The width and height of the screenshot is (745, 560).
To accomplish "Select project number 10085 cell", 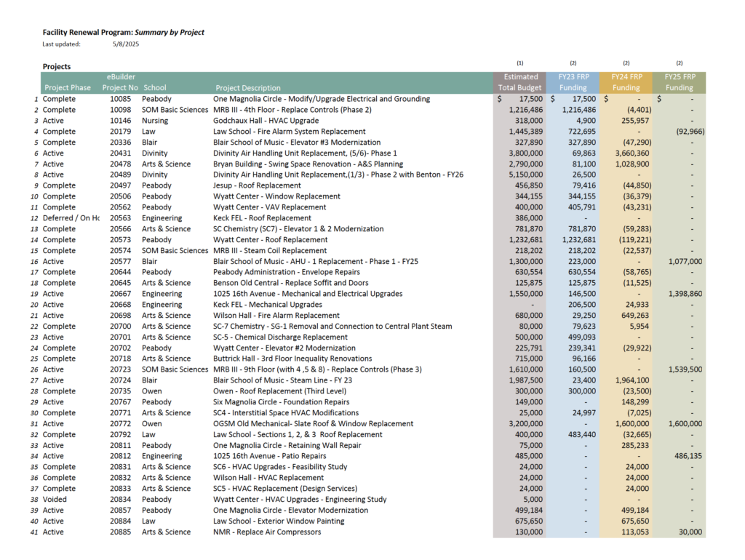I will (121, 99).
